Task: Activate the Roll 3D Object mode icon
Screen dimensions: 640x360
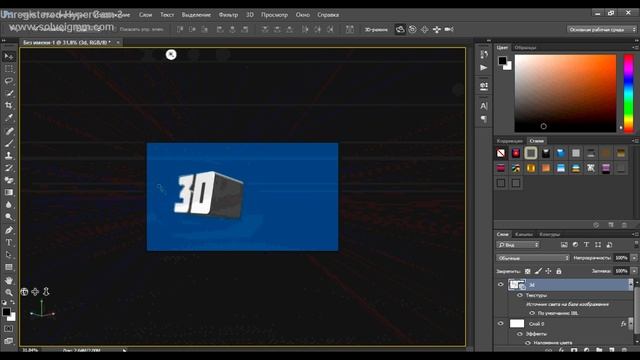Action: tap(412, 29)
